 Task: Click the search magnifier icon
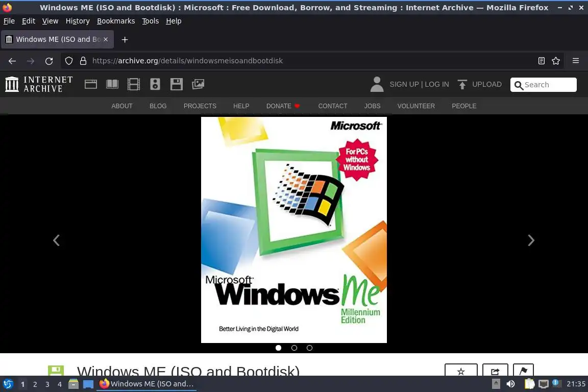(519, 85)
